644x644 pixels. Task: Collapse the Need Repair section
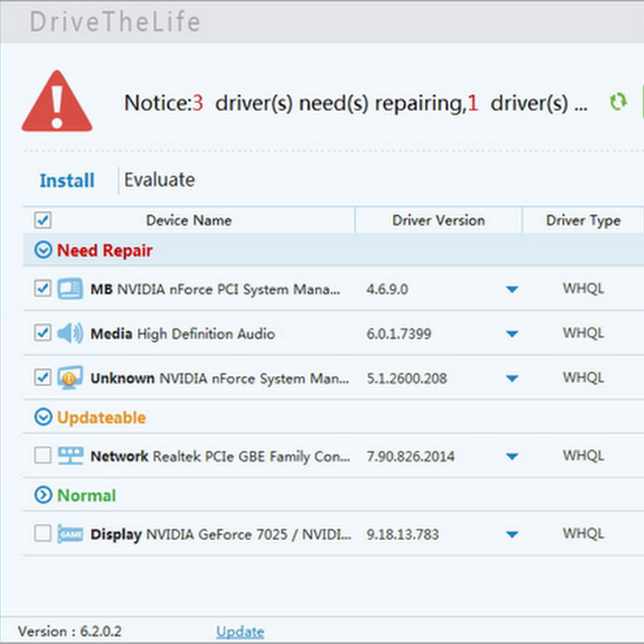point(43,250)
